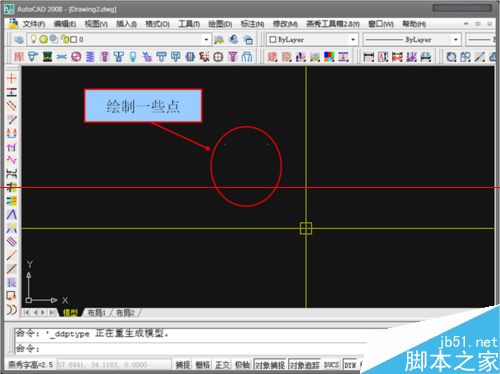Image resolution: width=500 pixels, height=374 pixels.
Task: Click the 燕秀字高=2.5 status text
Action: [x=31, y=365]
